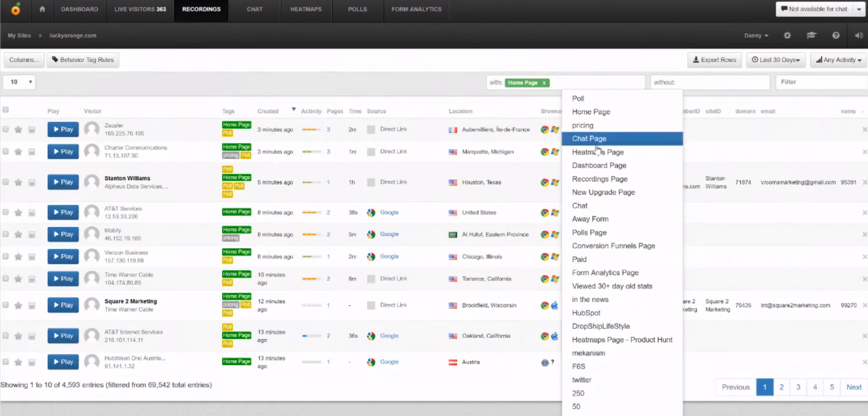The width and height of the screenshot is (868, 416).
Task: Choose Viewed 30+ day old stats tag
Action: tap(622, 286)
